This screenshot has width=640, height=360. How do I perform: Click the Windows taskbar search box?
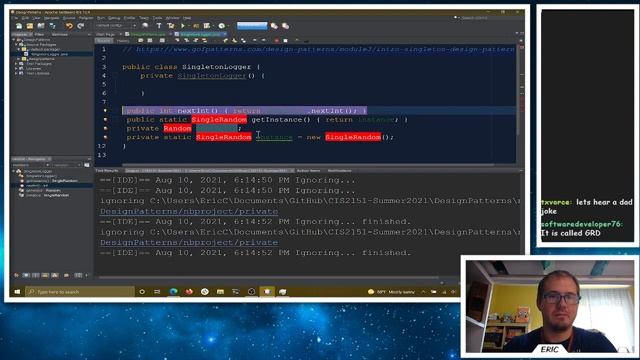point(80,291)
